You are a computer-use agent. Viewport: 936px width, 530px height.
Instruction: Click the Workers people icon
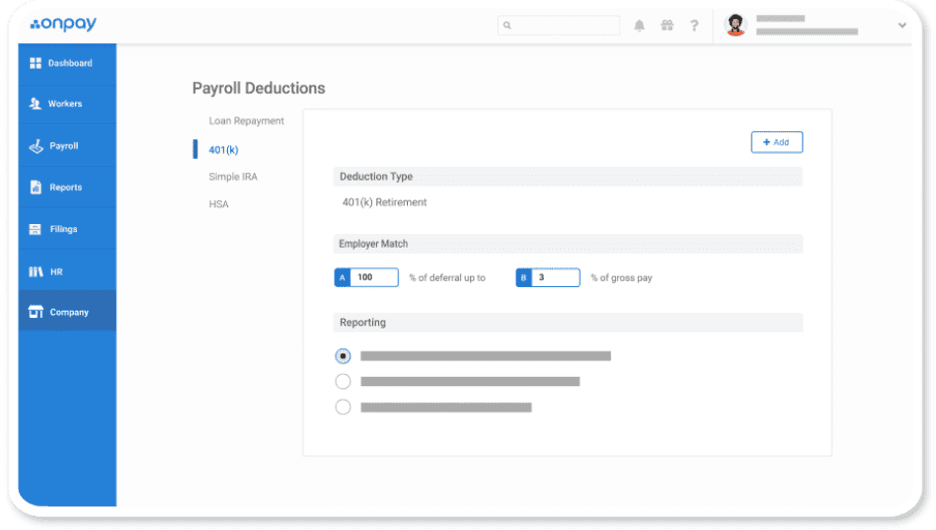35,104
